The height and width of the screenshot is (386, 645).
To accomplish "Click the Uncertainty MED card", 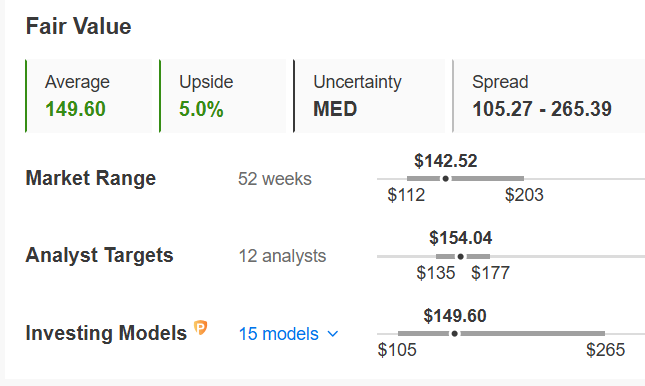I will (369, 96).
